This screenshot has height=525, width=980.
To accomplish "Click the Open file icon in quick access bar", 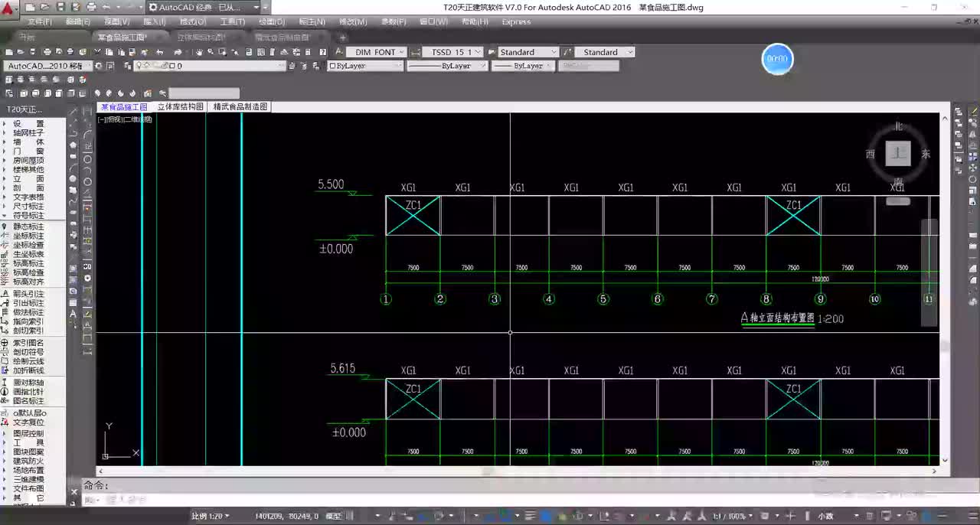I will click(45, 7).
